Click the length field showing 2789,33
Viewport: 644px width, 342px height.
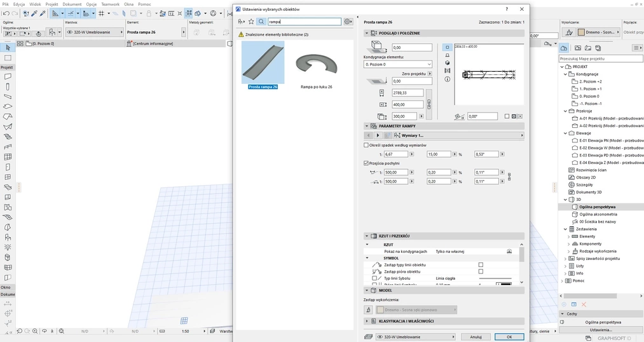click(408, 93)
